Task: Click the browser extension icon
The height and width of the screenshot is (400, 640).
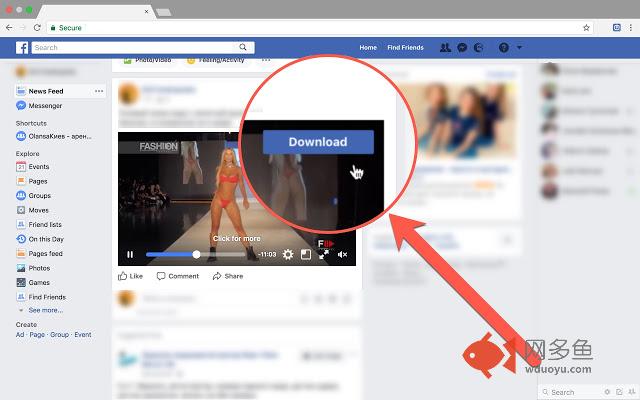Action: 617,28
